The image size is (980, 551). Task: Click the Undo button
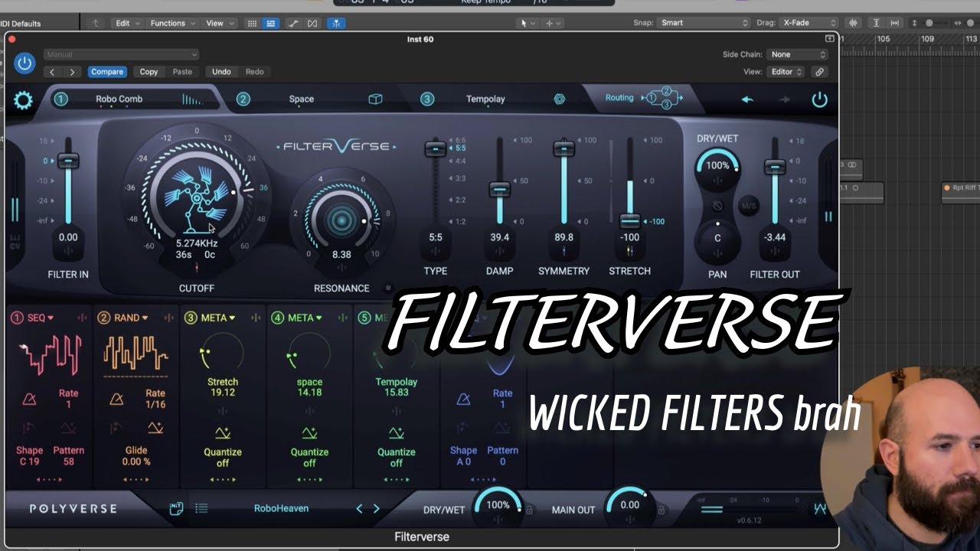221,72
